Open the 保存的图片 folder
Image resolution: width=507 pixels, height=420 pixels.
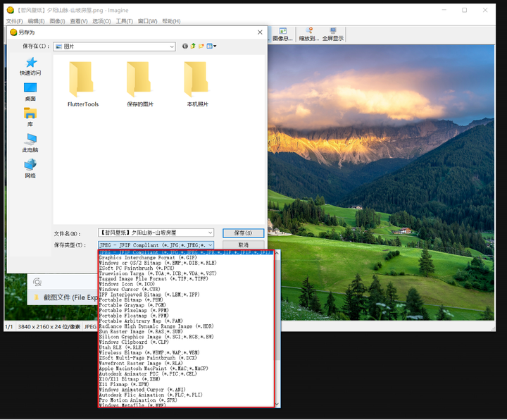point(140,84)
